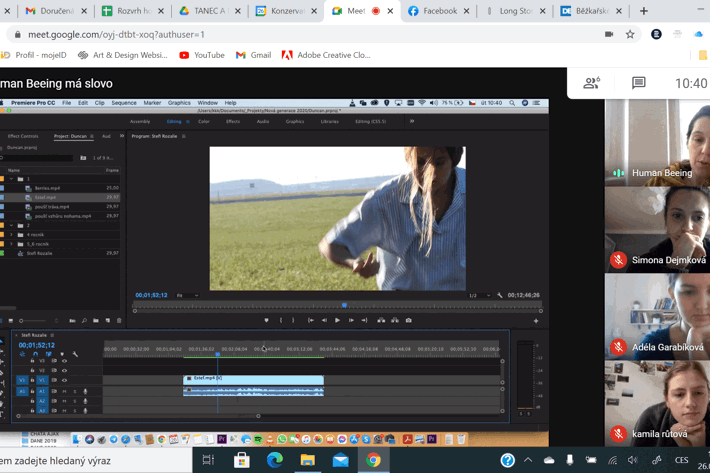Open the Meet chat panel icon
Image resolution: width=710 pixels, height=473 pixels.
click(x=638, y=83)
